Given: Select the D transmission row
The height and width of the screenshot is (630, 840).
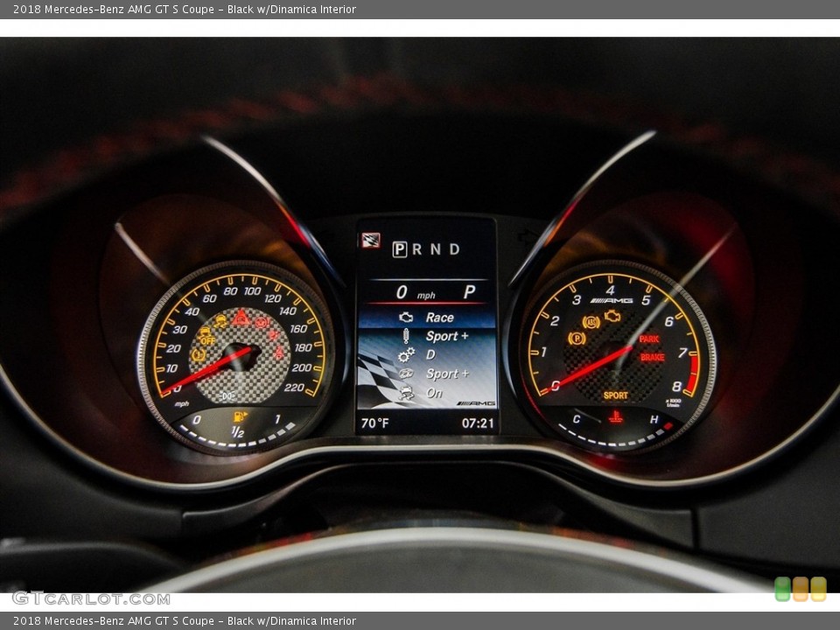Looking at the screenshot, I should point(426,354).
